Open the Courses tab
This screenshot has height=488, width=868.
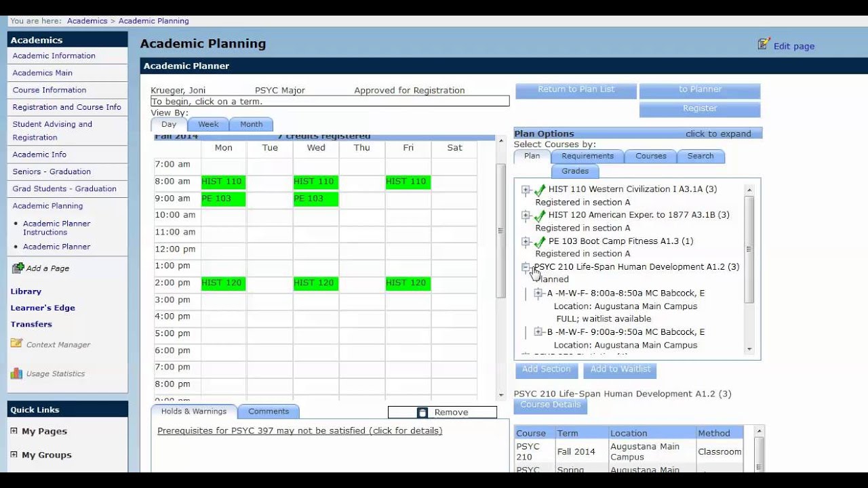(651, 156)
